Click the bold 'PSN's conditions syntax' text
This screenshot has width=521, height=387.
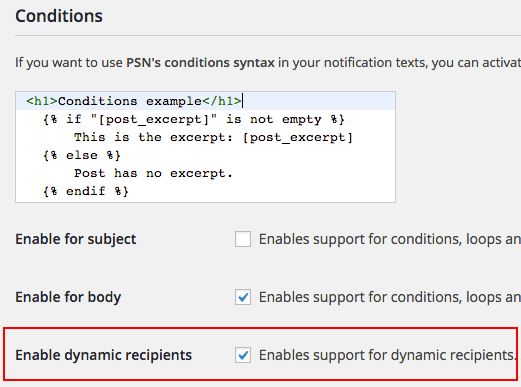(200, 63)
